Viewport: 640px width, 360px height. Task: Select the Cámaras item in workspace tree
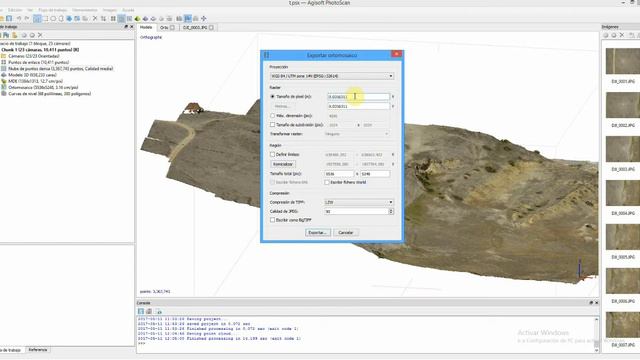pos(34,56)
